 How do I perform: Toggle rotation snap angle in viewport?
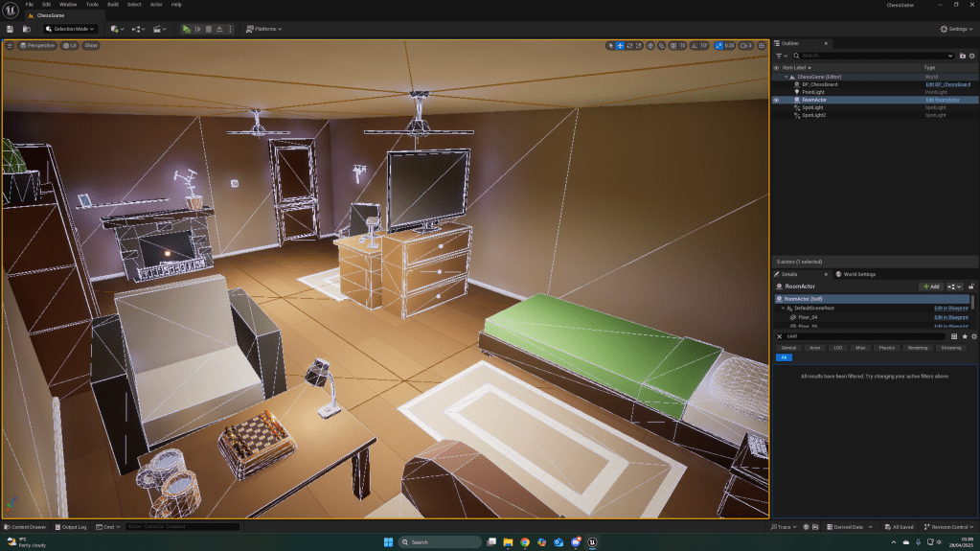(x=693, y=45)
